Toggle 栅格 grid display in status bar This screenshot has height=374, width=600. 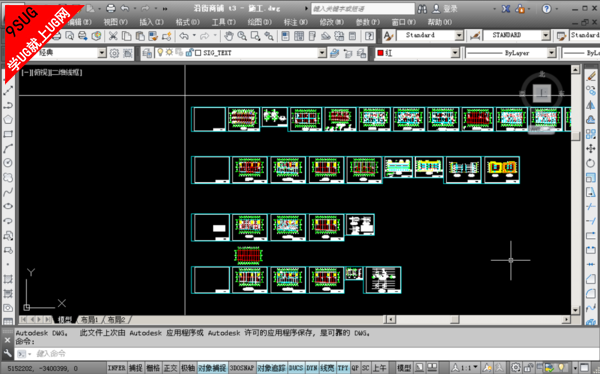pos(153,368)
